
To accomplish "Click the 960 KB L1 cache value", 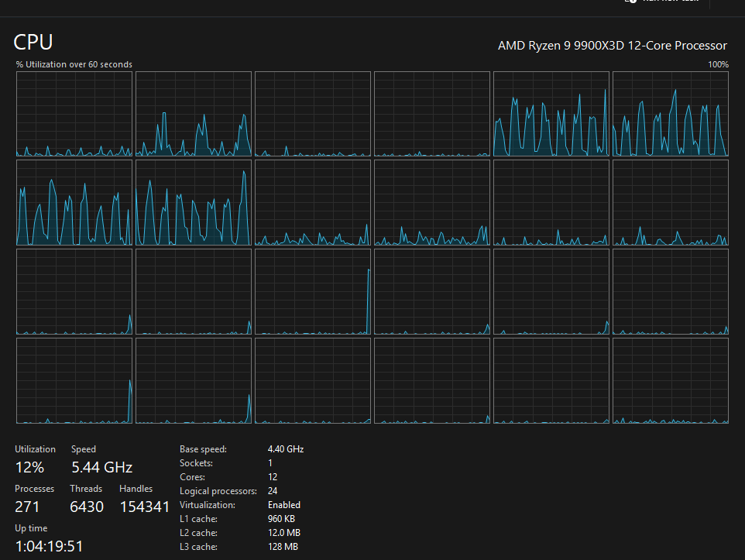I will click(281, 519).
